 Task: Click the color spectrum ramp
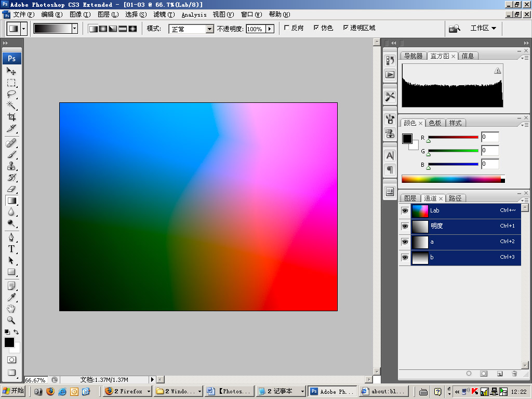pyautogui.click(x=453, y=179)
